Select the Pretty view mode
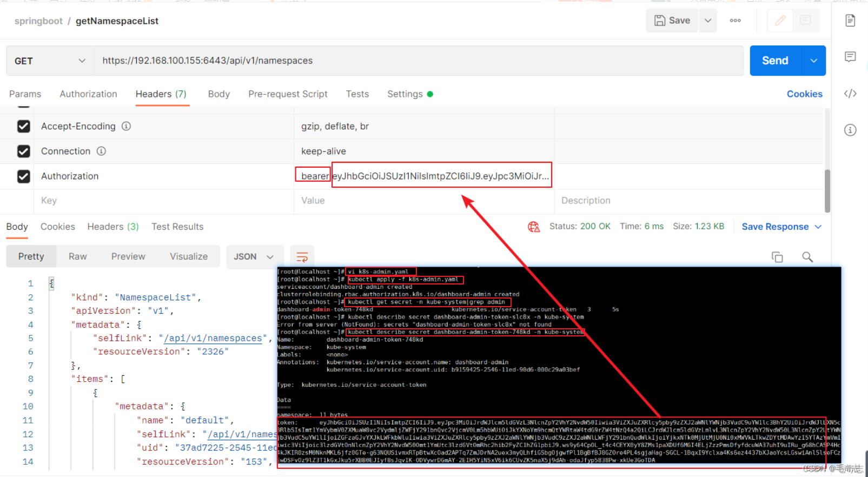The image size is (868, 477). pyautogui.click(x=31, y=256)
